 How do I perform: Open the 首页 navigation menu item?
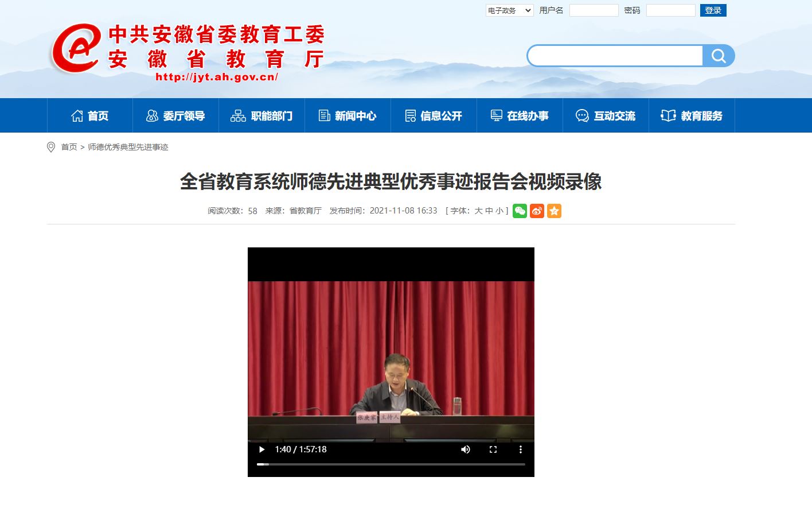point(90,116)
